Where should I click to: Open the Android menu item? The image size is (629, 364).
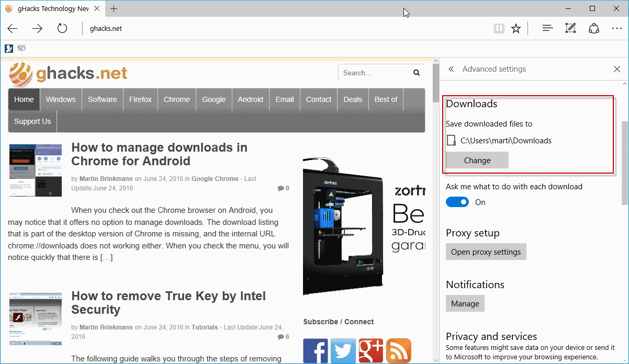coord(251,99)
